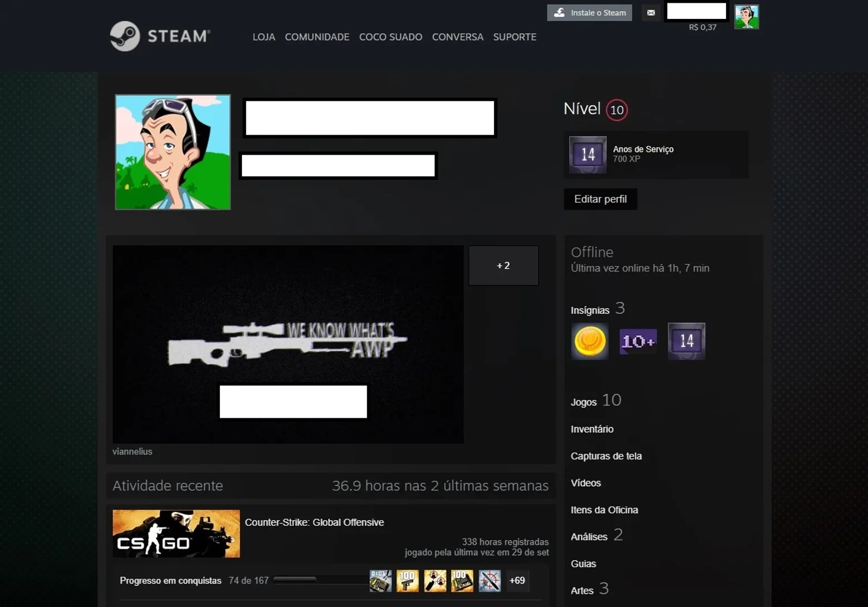Open the SUPORTE menu item
The image size is (868, 607).
(515, 37)
